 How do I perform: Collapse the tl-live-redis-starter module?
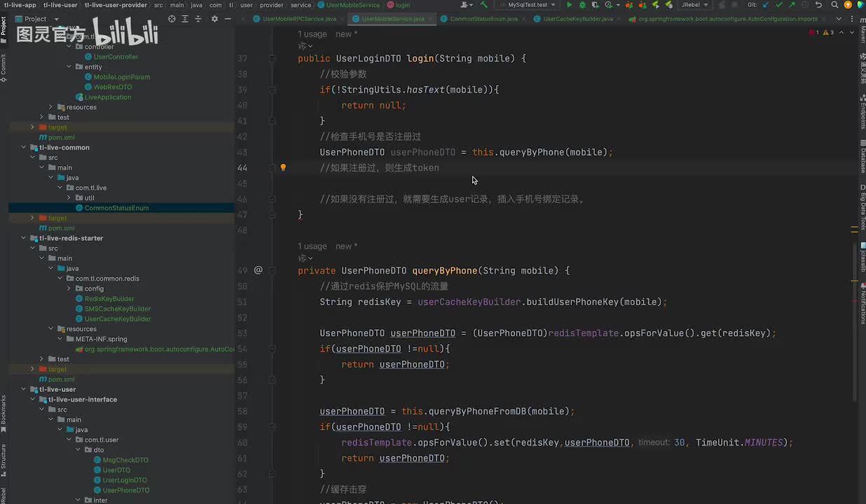[24, 238]
